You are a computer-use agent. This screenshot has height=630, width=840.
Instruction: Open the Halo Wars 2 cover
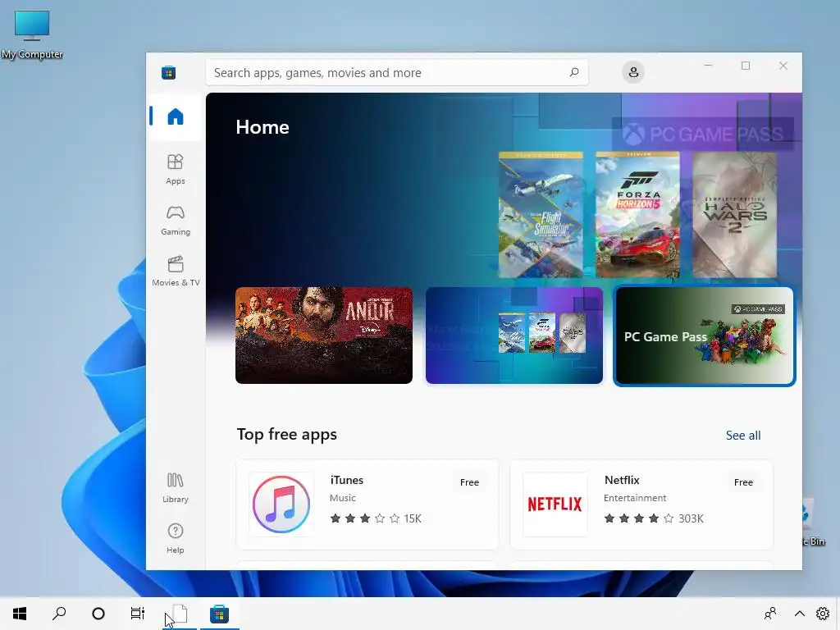pyautogui.click(x=734, y=215)
